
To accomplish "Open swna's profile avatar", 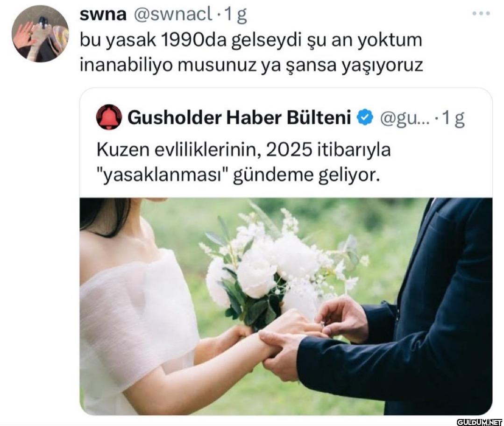I will click(40, 34).
